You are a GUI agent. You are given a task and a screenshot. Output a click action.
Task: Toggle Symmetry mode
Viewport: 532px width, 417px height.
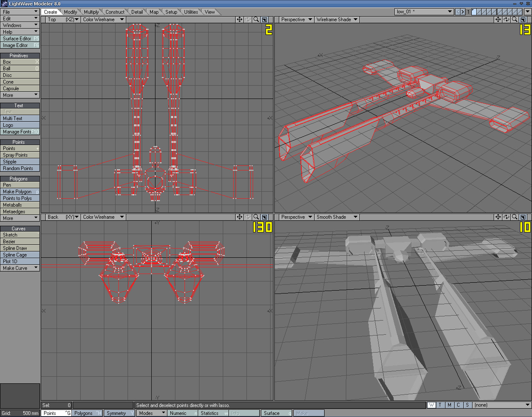[x=120, y=413]
